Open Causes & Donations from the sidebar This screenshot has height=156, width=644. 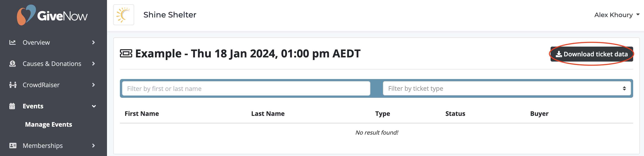click(x=52, y=64)
